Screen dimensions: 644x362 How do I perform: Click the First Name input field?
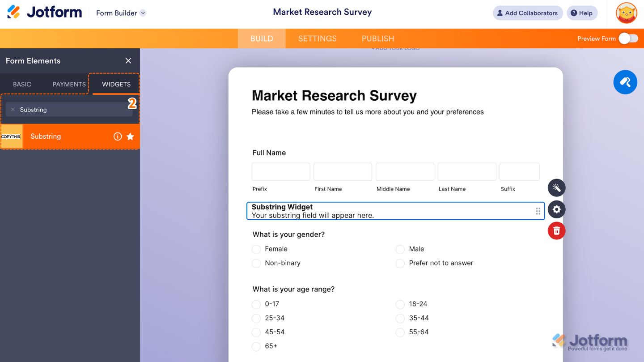tap(343, 172)
